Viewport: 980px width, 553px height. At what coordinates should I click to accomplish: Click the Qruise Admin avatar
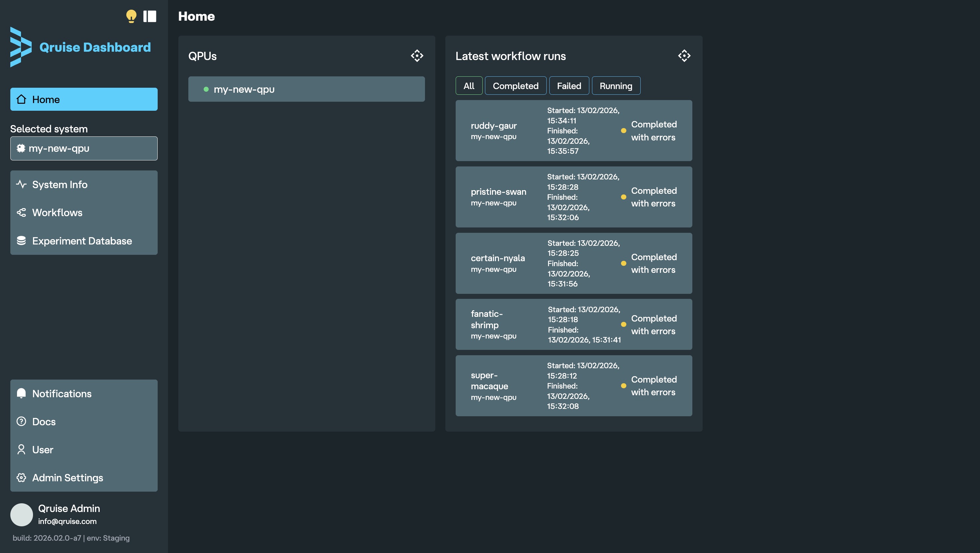pyautogui.click(x=21, y=515)
